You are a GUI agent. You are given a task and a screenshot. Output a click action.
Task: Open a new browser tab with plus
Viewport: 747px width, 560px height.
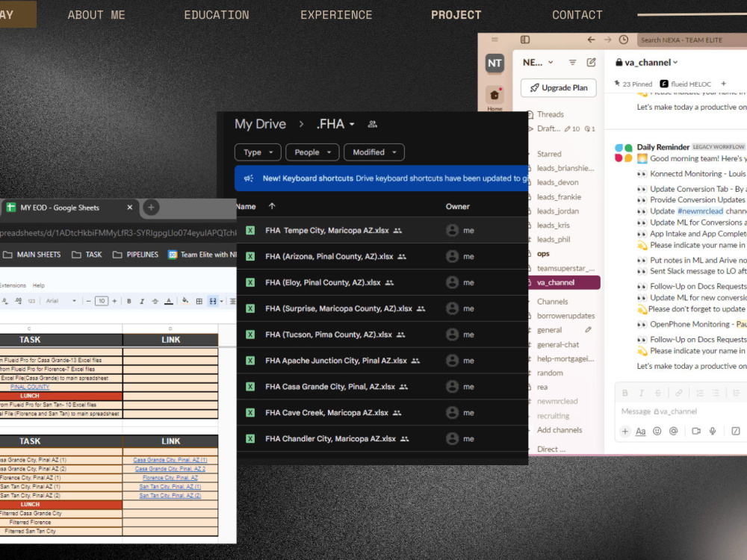tap(151, 208)
